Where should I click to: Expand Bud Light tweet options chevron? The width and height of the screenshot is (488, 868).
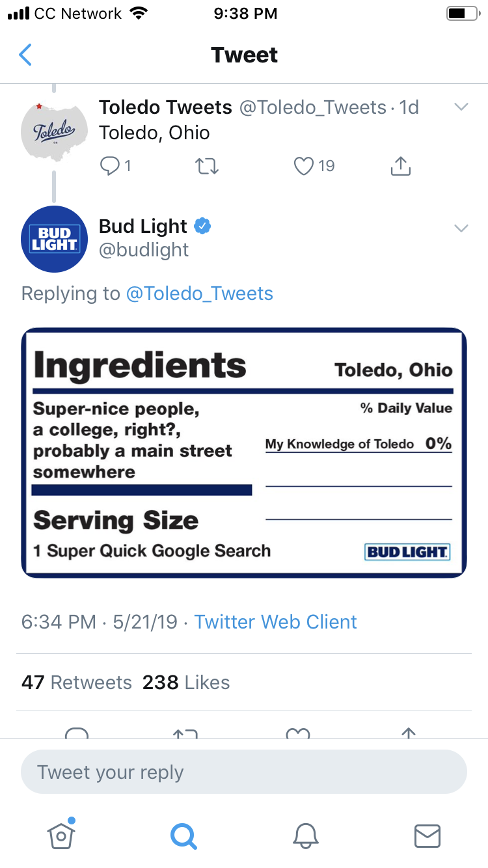tap(461, 228)
